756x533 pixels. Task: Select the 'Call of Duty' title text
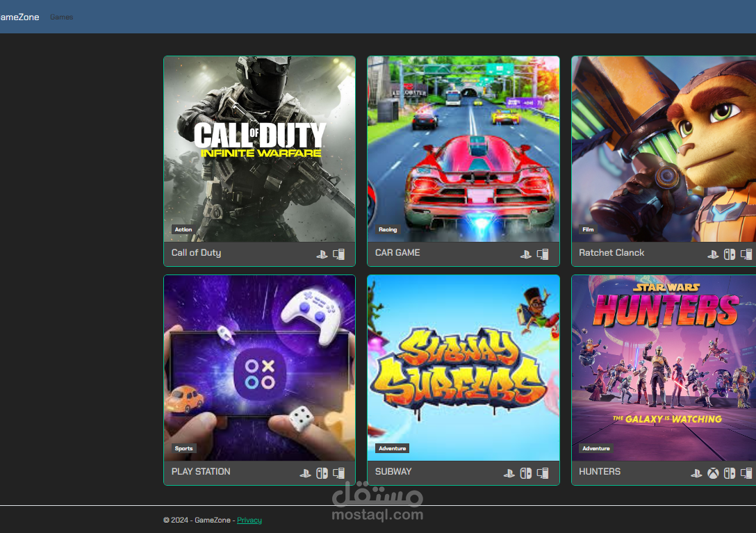(196, 253)
